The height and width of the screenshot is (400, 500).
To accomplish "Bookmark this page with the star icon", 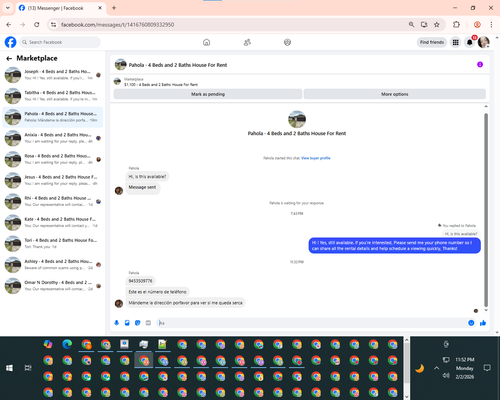I will point(437,24).
